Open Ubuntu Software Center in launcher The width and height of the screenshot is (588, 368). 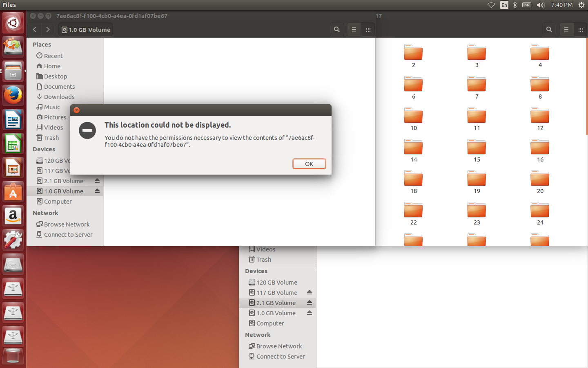(13, 191)
